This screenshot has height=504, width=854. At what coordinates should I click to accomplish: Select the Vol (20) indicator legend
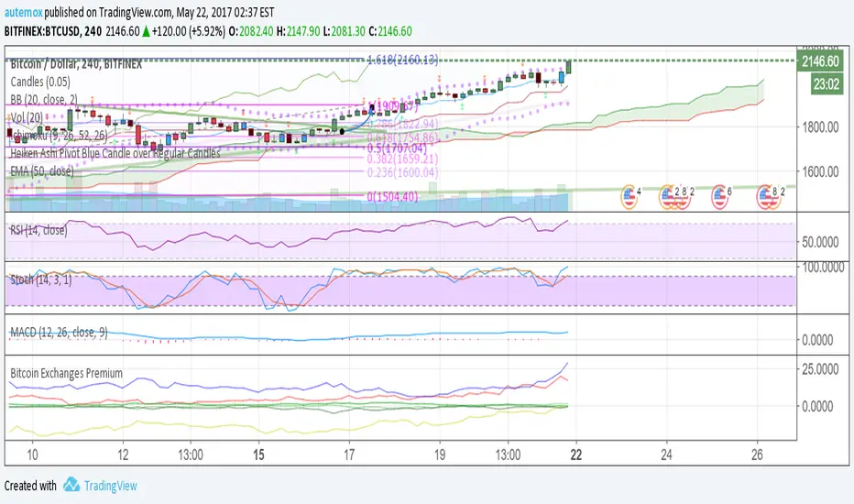coord(27,117)
